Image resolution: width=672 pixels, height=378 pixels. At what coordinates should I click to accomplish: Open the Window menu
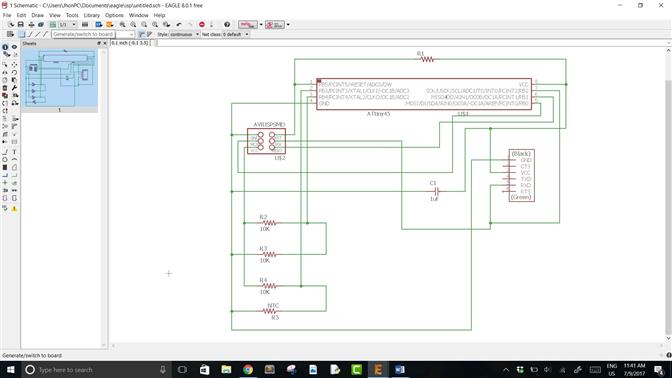point(138,15)
